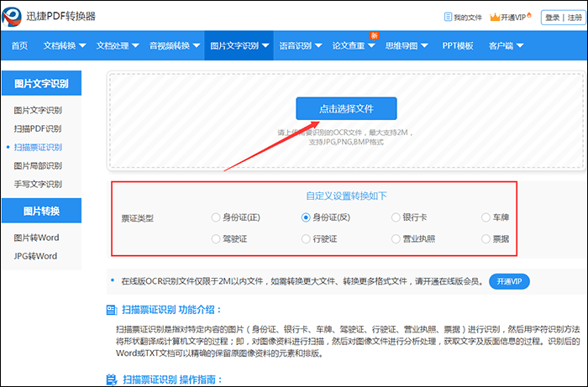Click 图片转换 sidebar section header
Viewport: 588px width, 387px height.
point(41,211)
